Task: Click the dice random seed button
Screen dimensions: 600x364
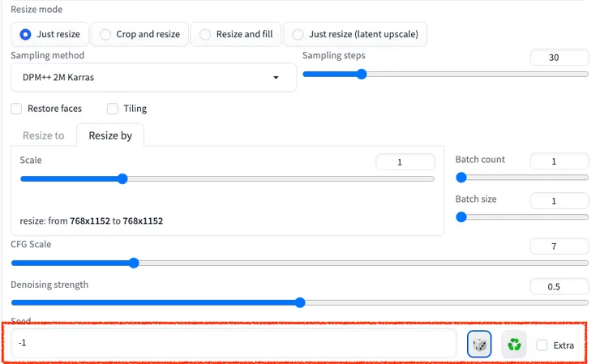Action: pyautogui.click(x=479, y=344)
